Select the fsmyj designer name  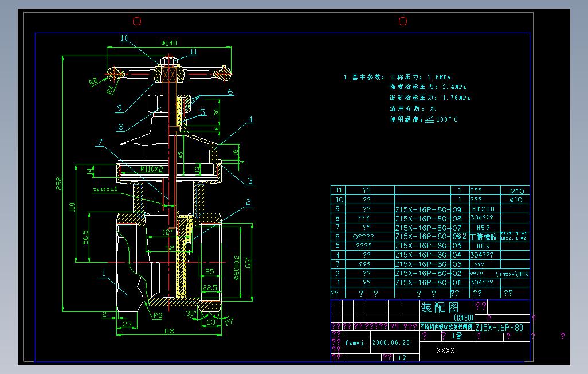coord(354,342)
